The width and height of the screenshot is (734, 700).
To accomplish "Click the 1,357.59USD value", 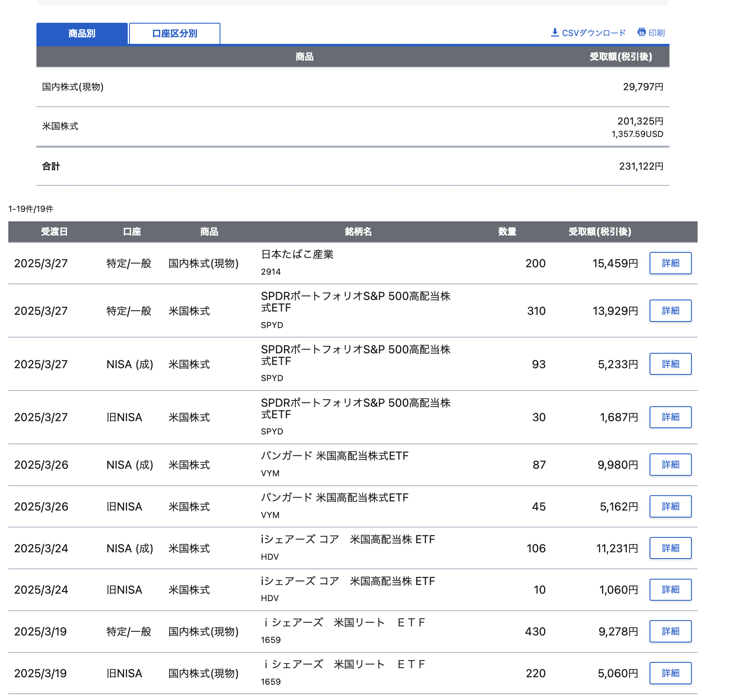I will point(637,134).
